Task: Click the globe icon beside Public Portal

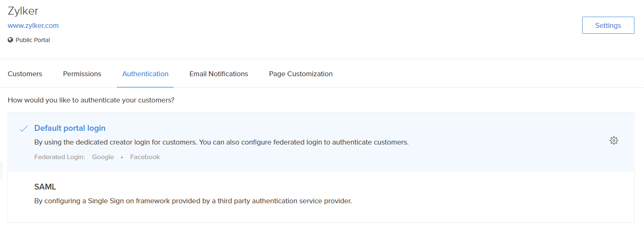Action: point(10,40)
